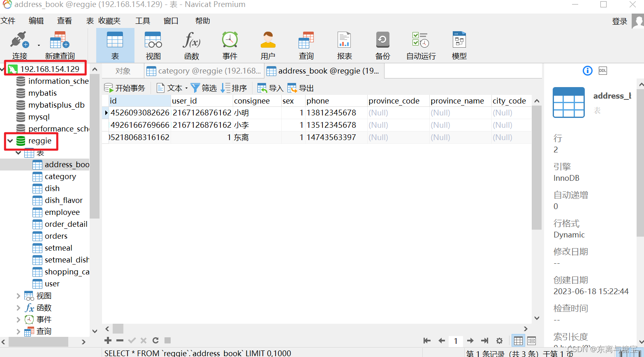Open the Backup (备份) tool
Screen dimensions: 644x357
382,46
